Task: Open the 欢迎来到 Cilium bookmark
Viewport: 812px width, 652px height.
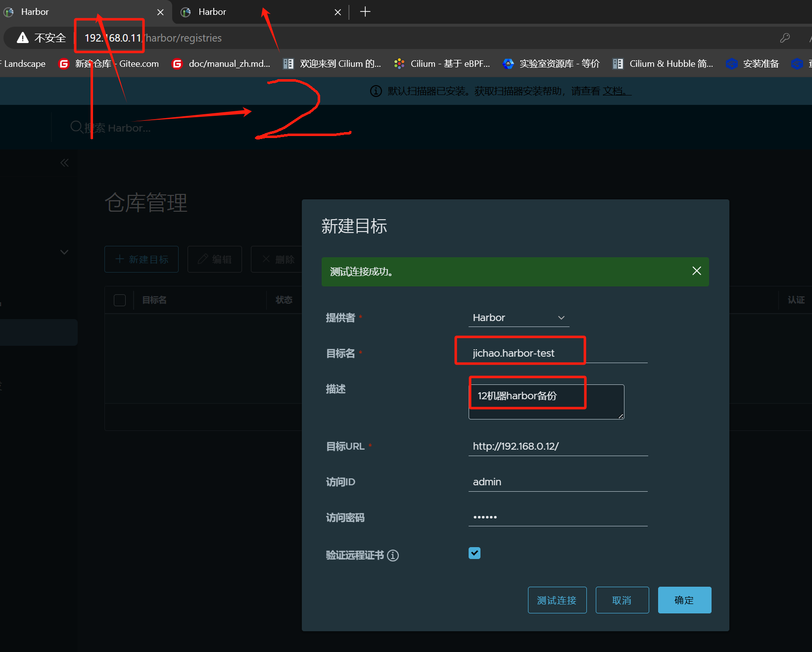Action: click(x=332, y=64)
